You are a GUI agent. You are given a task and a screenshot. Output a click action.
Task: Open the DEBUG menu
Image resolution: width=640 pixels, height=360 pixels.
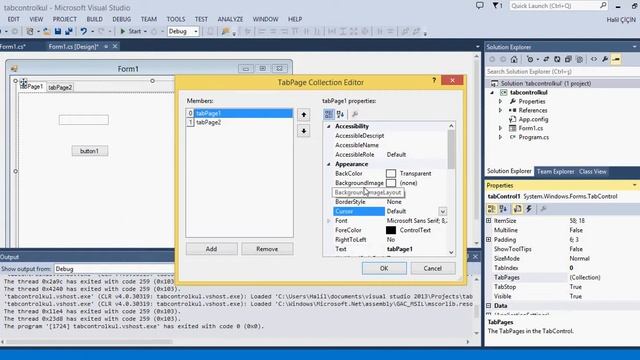pyautogui.click(x=122, y=19)
